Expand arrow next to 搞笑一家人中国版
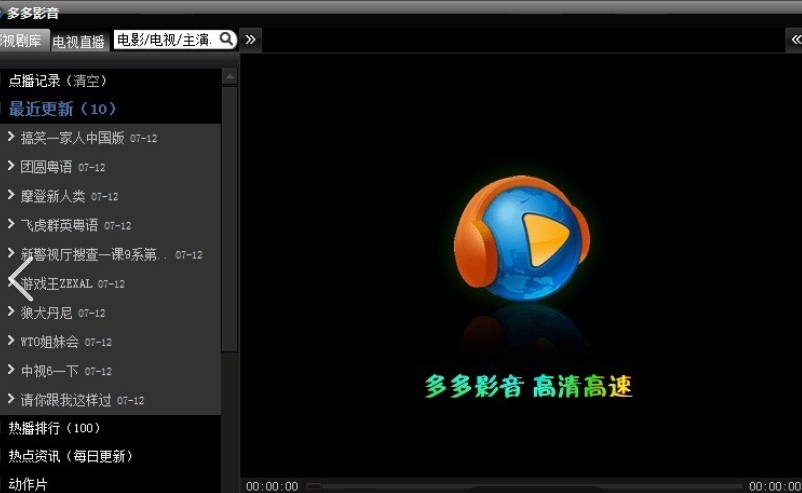802x493 pixels. (x=11, y=136)
